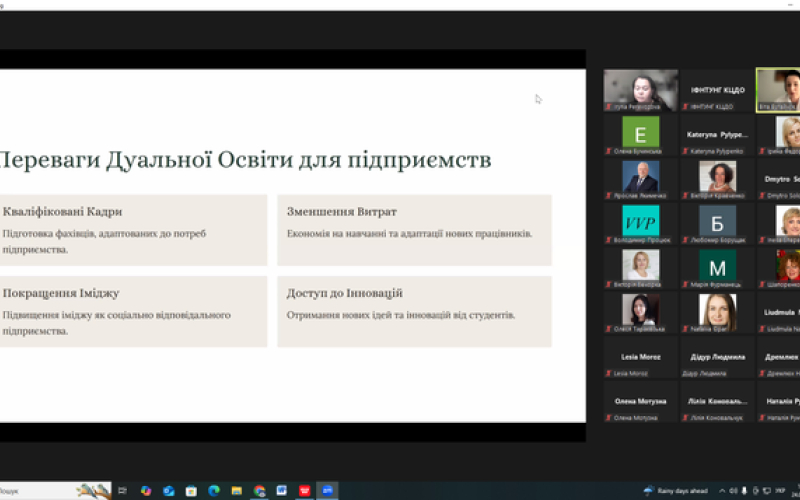Image resolution: width=800 pixels, height=500 pixels.
Task: Open Zoom from the taskbar
Action: coord(327,491)
